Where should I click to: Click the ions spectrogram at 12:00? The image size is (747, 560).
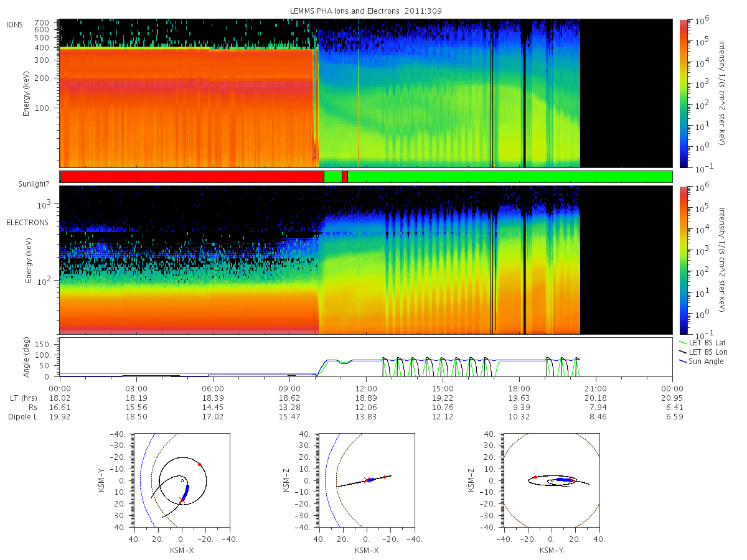[366, 93]
